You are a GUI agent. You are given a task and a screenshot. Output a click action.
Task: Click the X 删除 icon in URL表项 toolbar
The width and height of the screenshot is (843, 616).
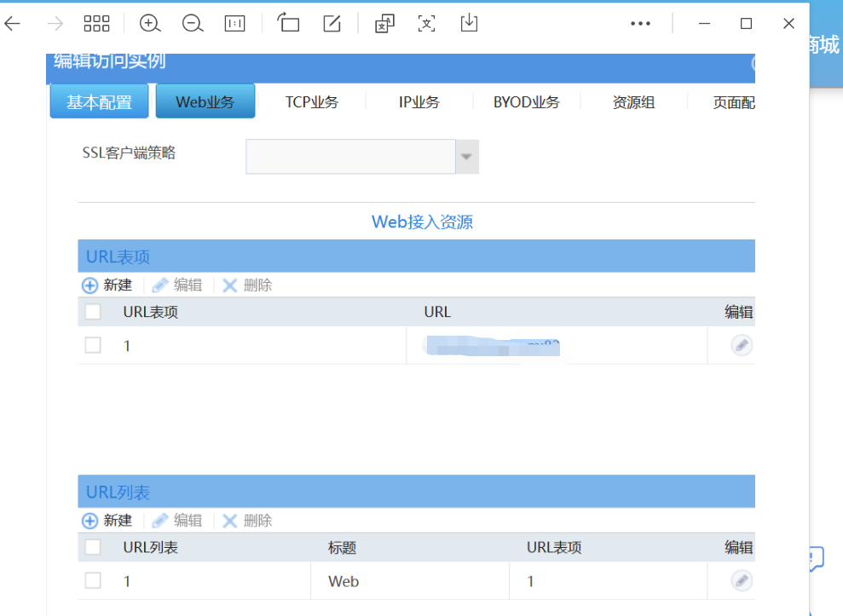point(229,285)
